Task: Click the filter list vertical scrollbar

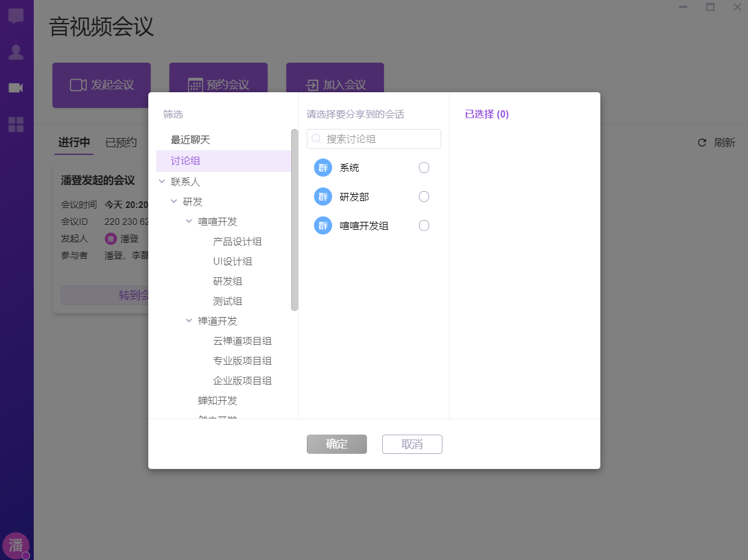Action: (295, 220)
